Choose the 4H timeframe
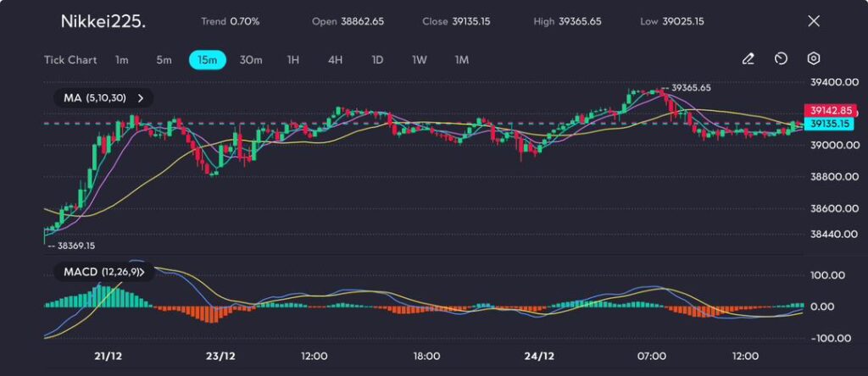 [x=335, y=60]
